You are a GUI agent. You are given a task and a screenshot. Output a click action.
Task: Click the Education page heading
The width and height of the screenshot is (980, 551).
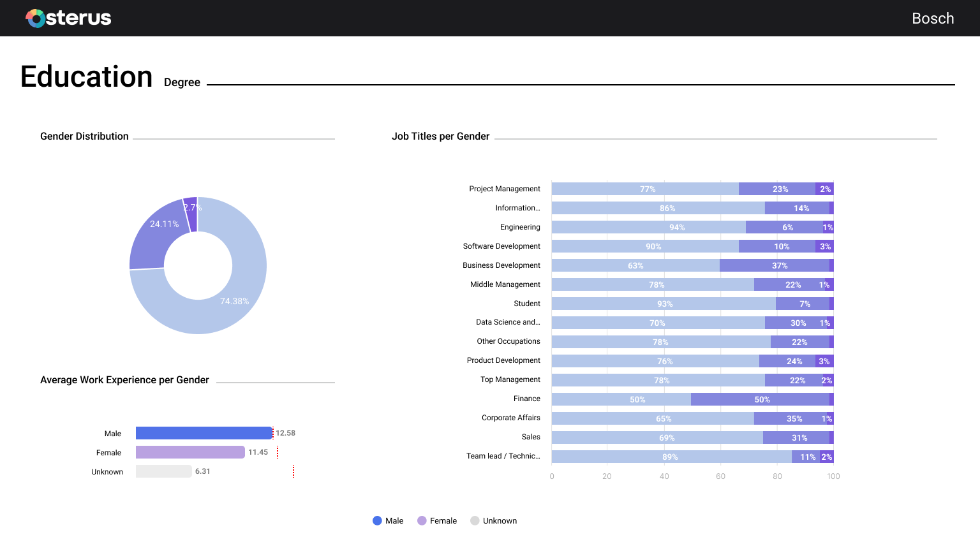[x=86, y=77]
